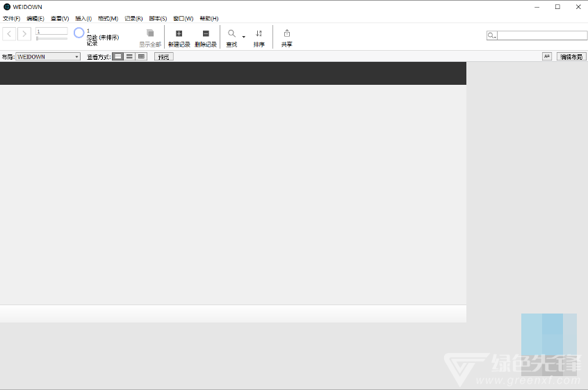
Task: Open the 记录(R) menu
Action: [x=133, y=18]
